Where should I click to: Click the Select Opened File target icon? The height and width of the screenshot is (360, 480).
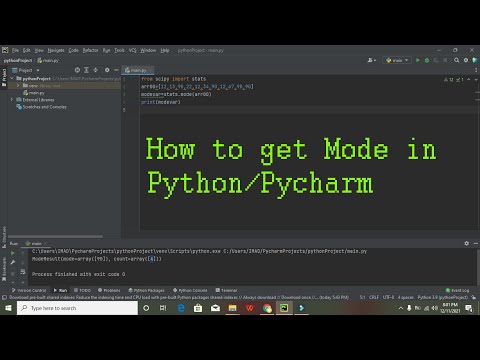[x=77, y=70]
